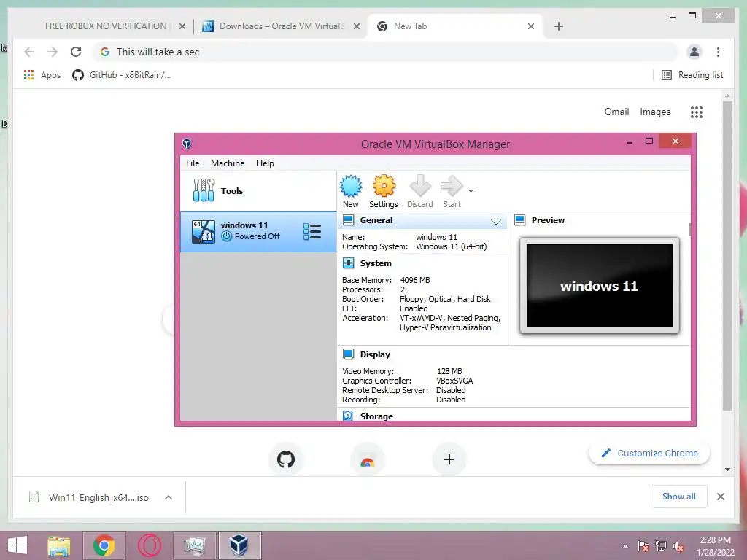The height and width of the screenshot is (560, 747).
Task: Close the FREE ROBUX tab
Action: point(182,27)
